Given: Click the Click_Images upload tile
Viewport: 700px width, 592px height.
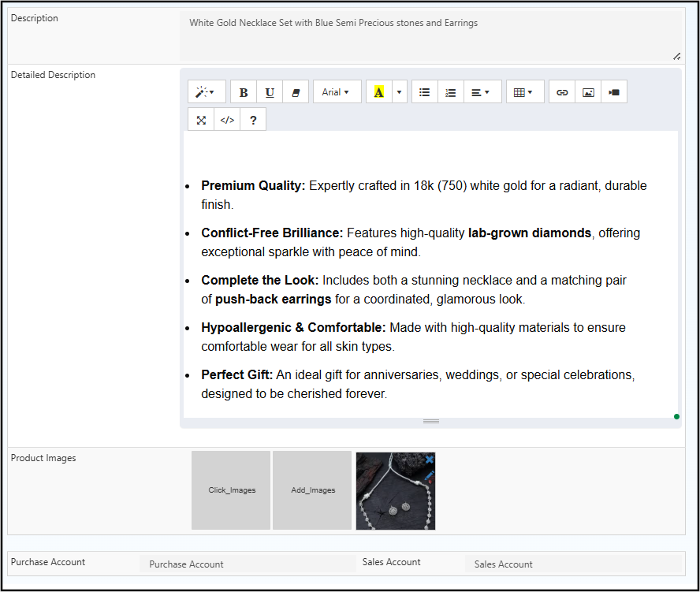Looking at the screenshot, I should click(232, 490).
